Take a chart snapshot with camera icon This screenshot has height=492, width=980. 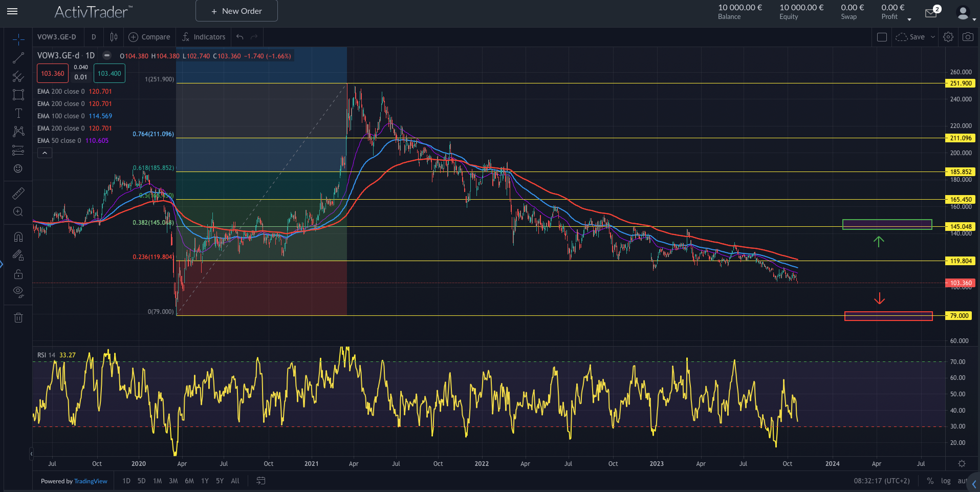tap(968, 37)
